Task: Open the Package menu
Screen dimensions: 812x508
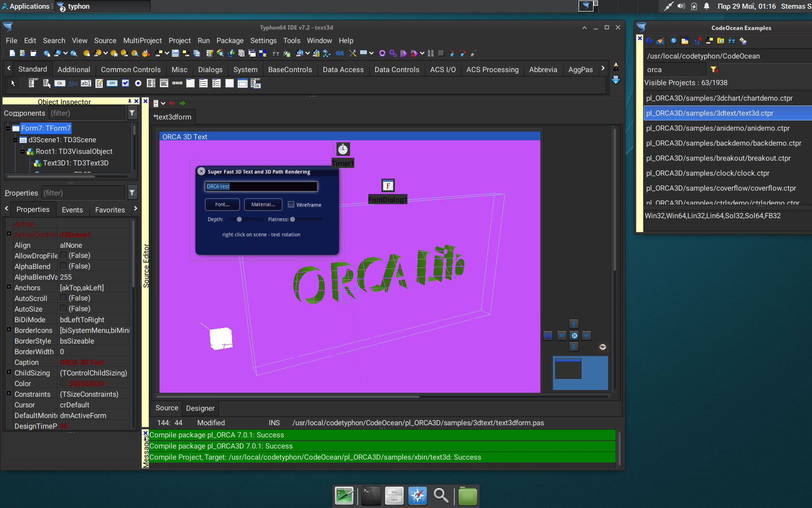Action: click(x=230, y=41)
